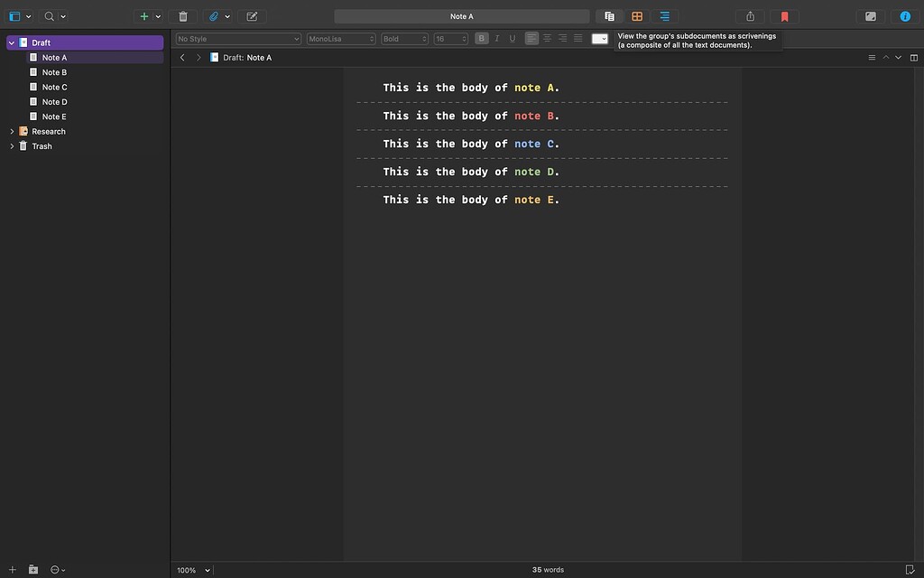Viewport: 924px width, 578px height.
Task: Switch to Outliner view mode
Action: click(x=665, y=16)
